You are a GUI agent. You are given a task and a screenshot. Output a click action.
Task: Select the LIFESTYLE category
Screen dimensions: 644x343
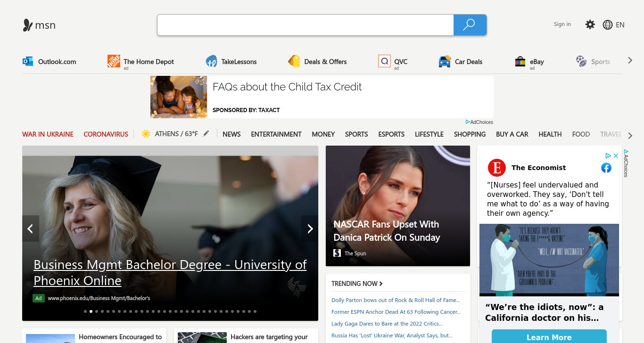[x=429, y=134]
